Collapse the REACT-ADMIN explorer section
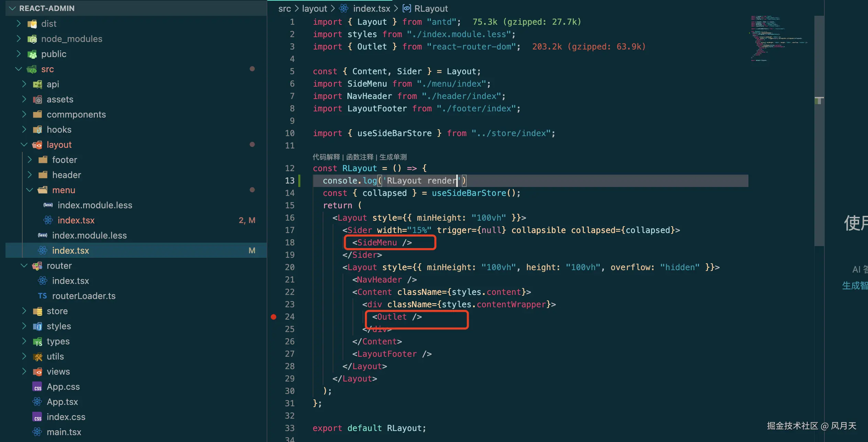The height and width of the screenshot is (442, 868). click(13, 8)
